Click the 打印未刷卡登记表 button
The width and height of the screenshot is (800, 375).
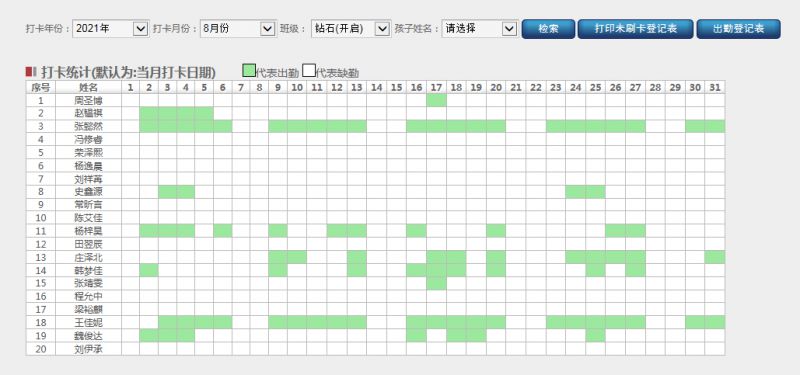click(x=636, y=29)
